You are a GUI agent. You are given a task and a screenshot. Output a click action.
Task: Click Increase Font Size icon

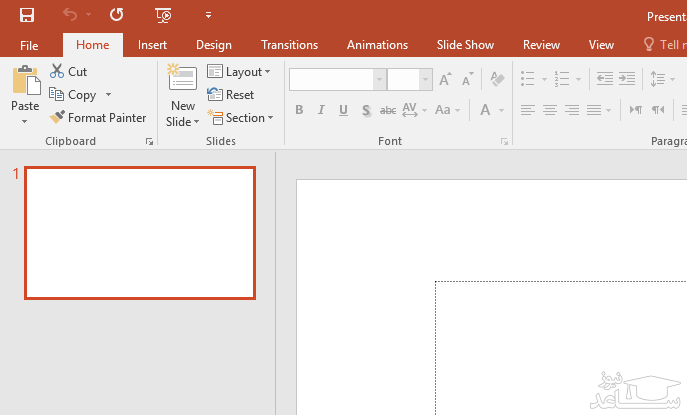[x=445, y=80]
